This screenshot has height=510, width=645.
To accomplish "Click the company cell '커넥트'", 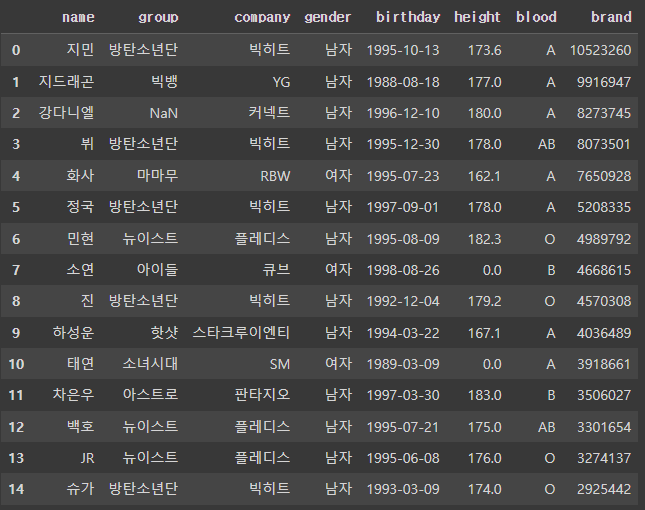I will pyautogui.click(x=269, y=113).
